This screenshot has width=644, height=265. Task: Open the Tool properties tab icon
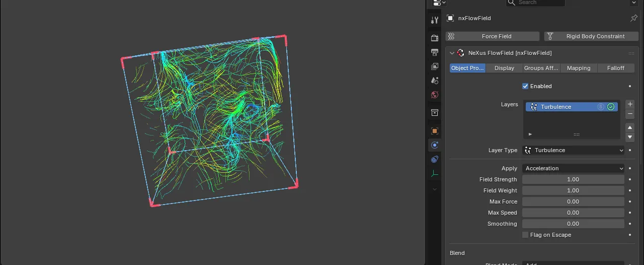(435, 20)
